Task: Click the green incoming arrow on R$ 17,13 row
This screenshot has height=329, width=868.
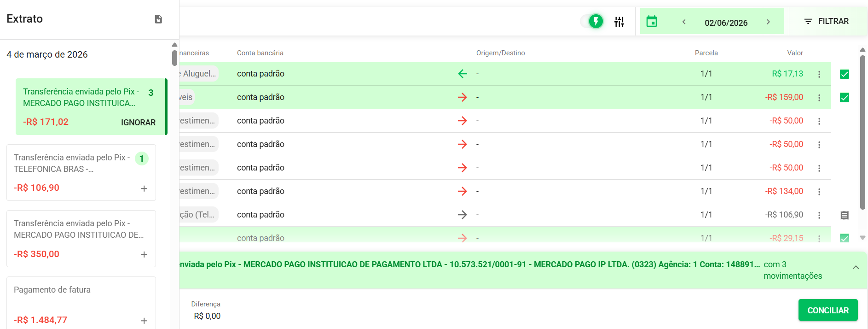Action: point(463,74)
